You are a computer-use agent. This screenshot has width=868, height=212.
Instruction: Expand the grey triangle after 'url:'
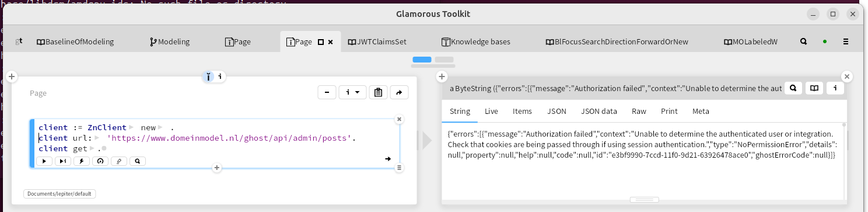[x=97, y=138]
